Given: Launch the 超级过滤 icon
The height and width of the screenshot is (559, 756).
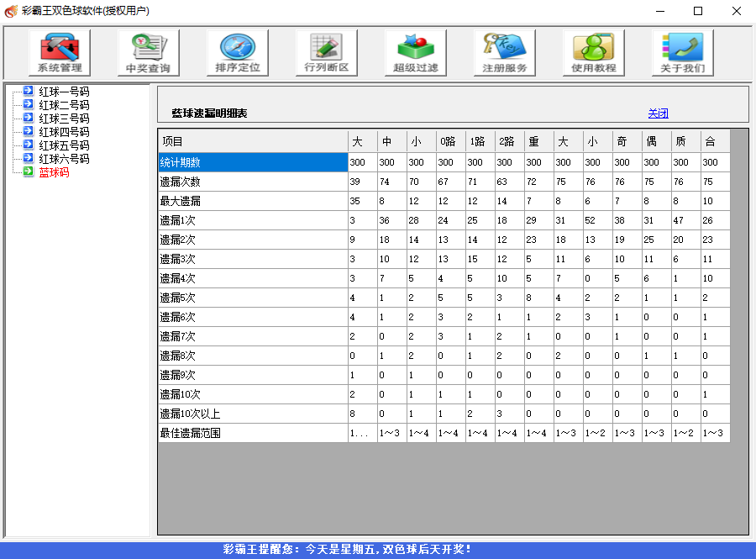Looking at the screenshot, I should coord(416,53).
